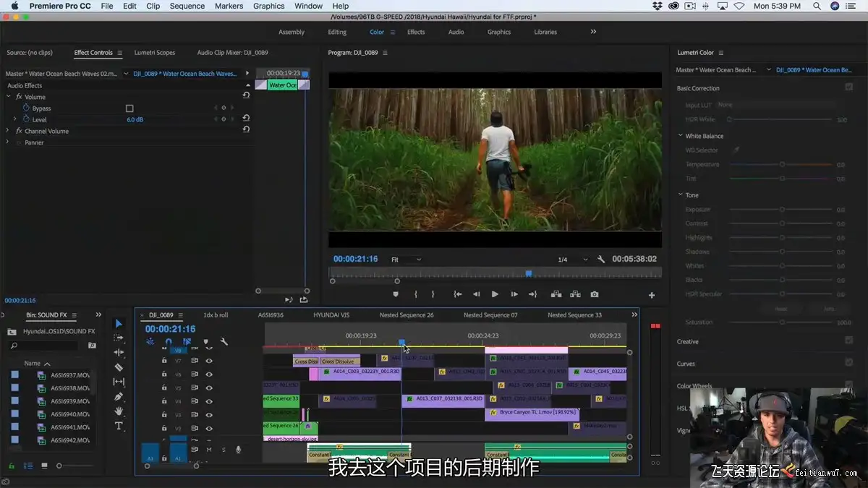This screenshot has height=488, width=868.
Task: Reset the Volume effect parameters
Action: click(x=246, y=95)
